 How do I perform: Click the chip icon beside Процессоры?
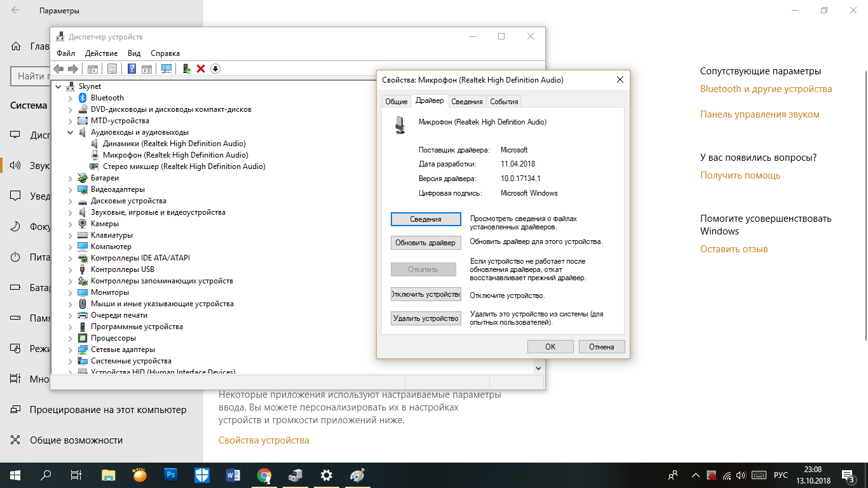point(82,338)
